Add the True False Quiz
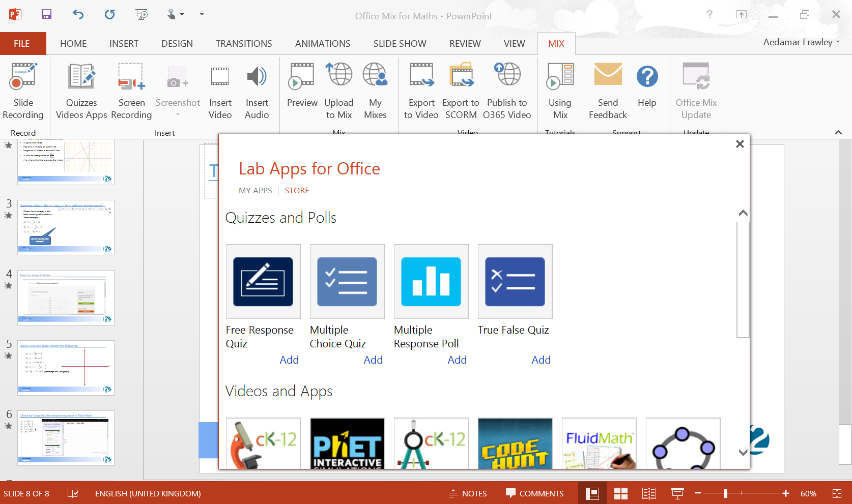The width and height of the screenshot is (852, 504). [x=541, y=360]
